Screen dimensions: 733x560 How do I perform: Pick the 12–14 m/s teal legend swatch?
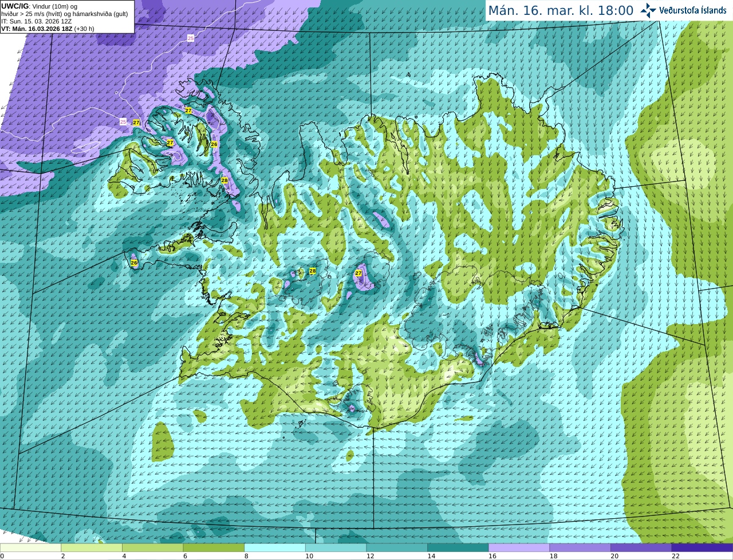[x=397, y=547]
